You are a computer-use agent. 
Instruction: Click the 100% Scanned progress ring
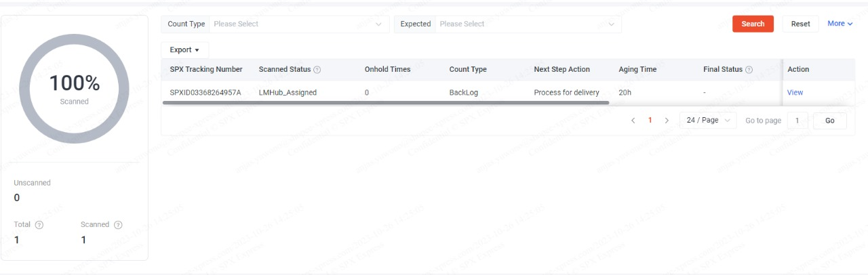tap(75, 88)
